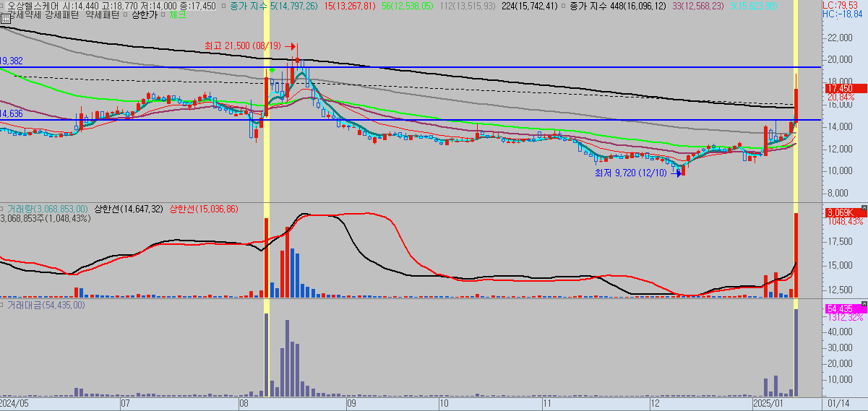Click the square marker before 체크 indicator
The height and width of the screenshot is (411, 868).
pos(163,14)
